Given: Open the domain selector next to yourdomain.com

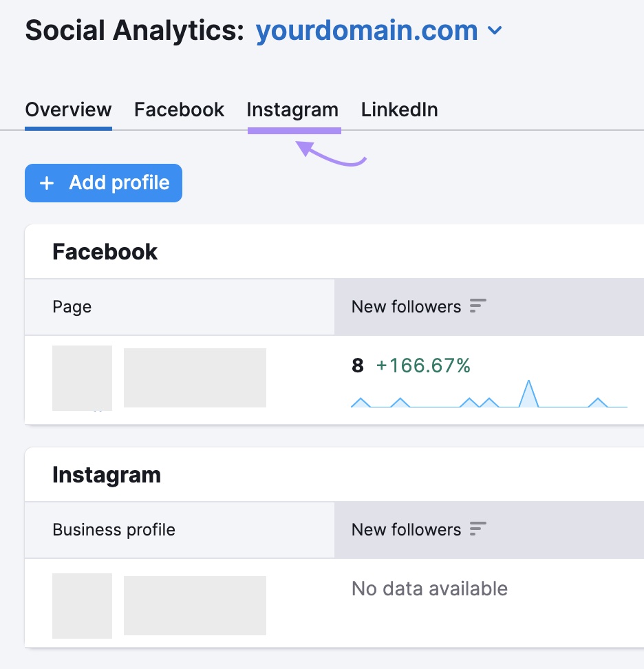Looking at the screenshot, I should 494,31.
